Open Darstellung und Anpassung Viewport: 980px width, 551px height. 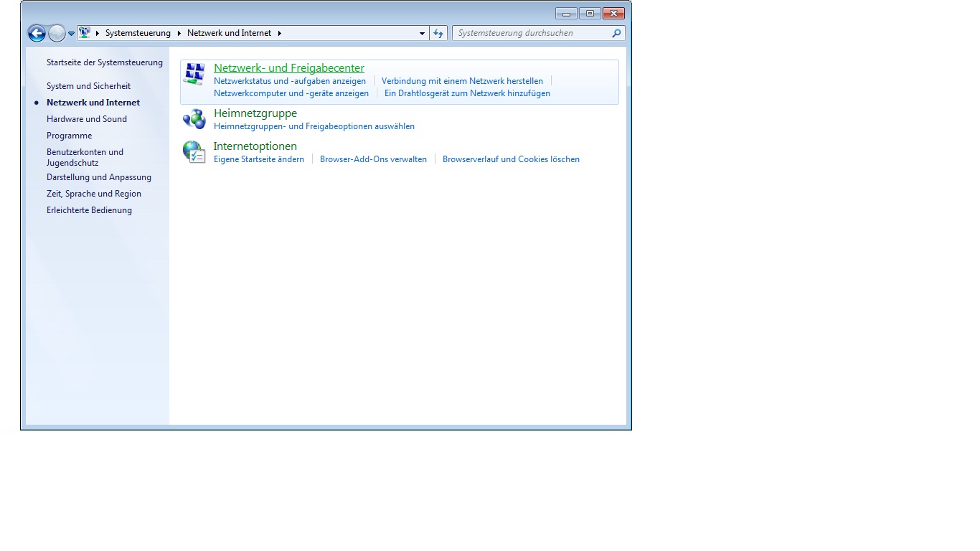point(99,177)
